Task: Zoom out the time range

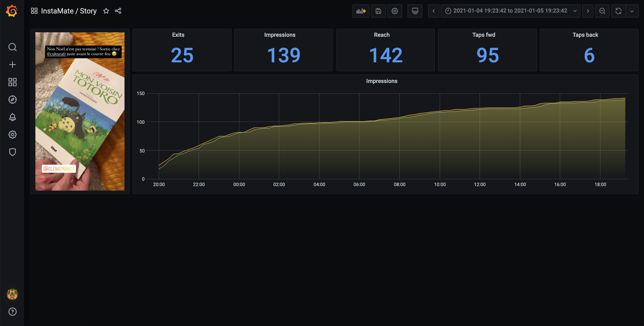Action: pyautogui.click(x=602, y=11)
